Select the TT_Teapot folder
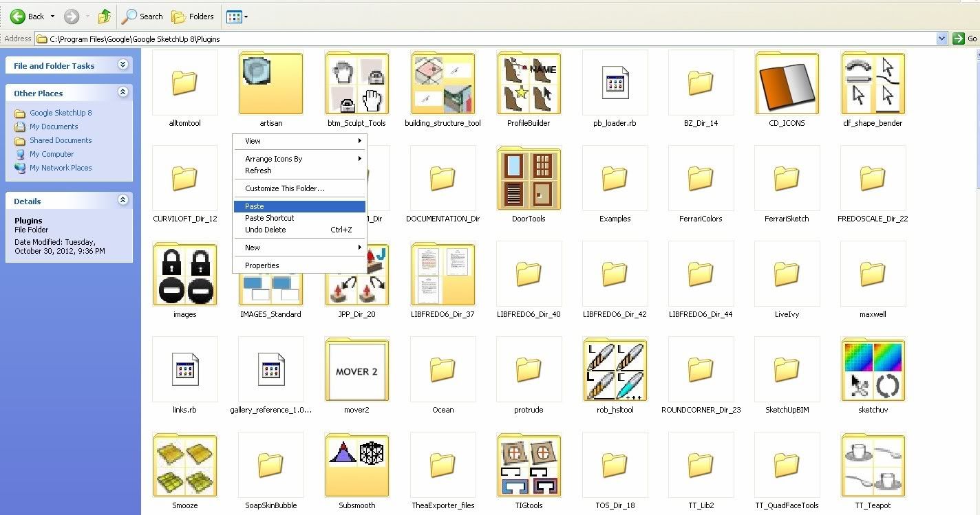 coord(873,471)
